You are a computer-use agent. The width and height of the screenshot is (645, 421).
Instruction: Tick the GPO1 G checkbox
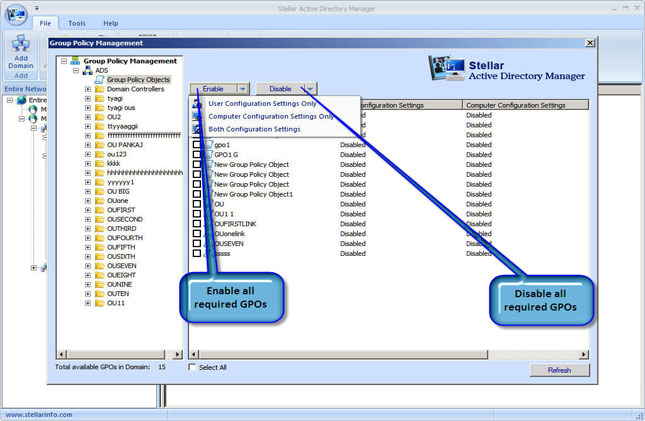197,154
